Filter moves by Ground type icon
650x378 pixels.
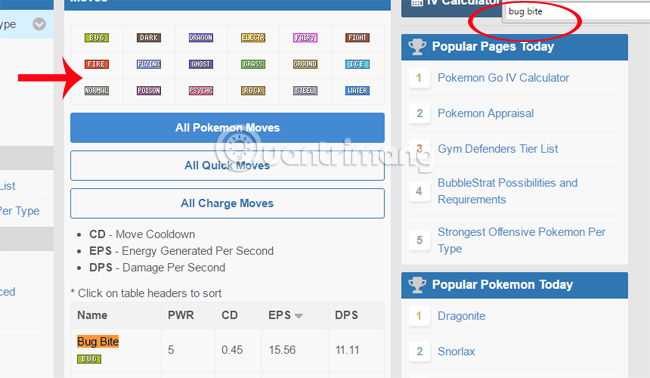coord(305,64)
